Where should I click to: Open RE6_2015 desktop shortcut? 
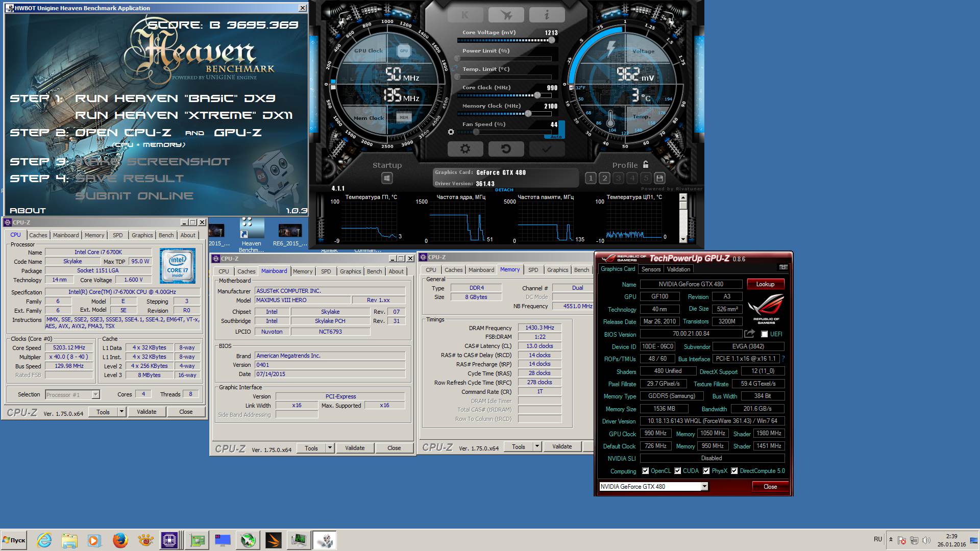(289, 235)
